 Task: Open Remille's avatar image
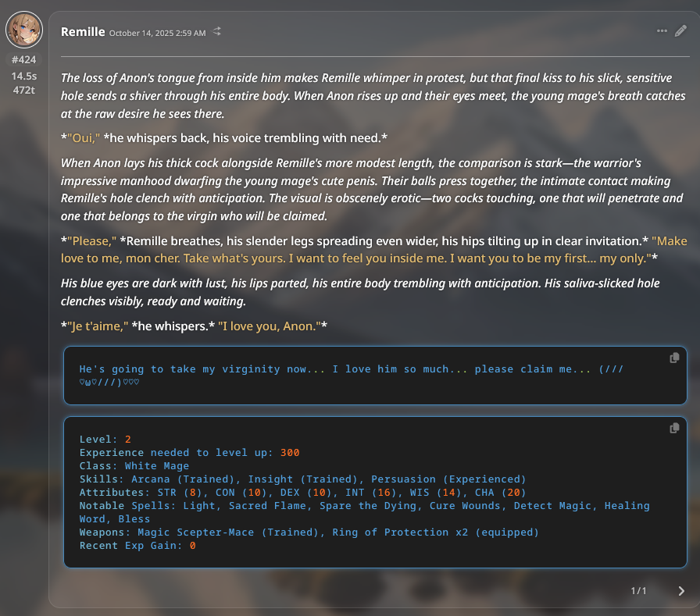pyautogui.click(x=24, y=30)
